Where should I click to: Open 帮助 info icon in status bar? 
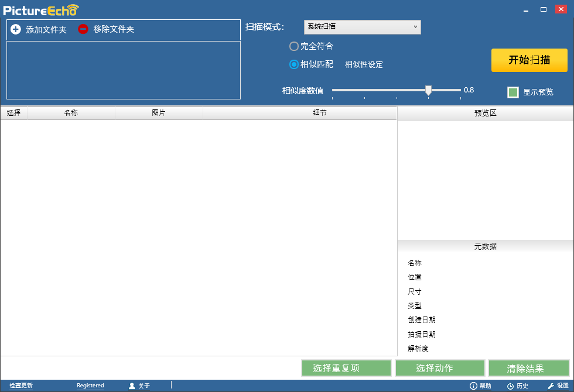pyautogui.click(x=473, y=386)
